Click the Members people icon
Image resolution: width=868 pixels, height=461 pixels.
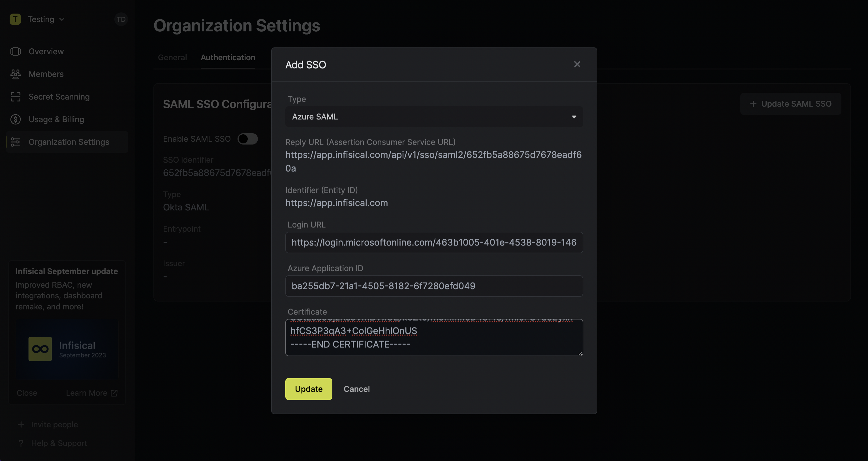click(16, 74)
